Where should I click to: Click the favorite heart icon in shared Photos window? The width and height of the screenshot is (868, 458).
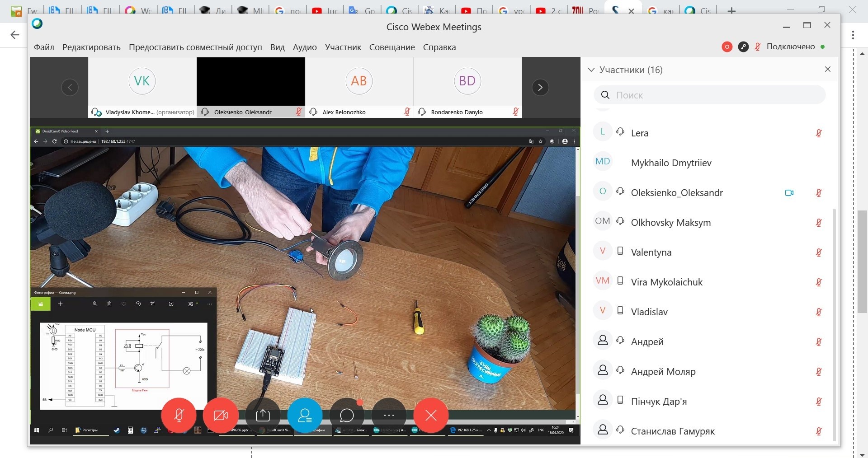124,304
